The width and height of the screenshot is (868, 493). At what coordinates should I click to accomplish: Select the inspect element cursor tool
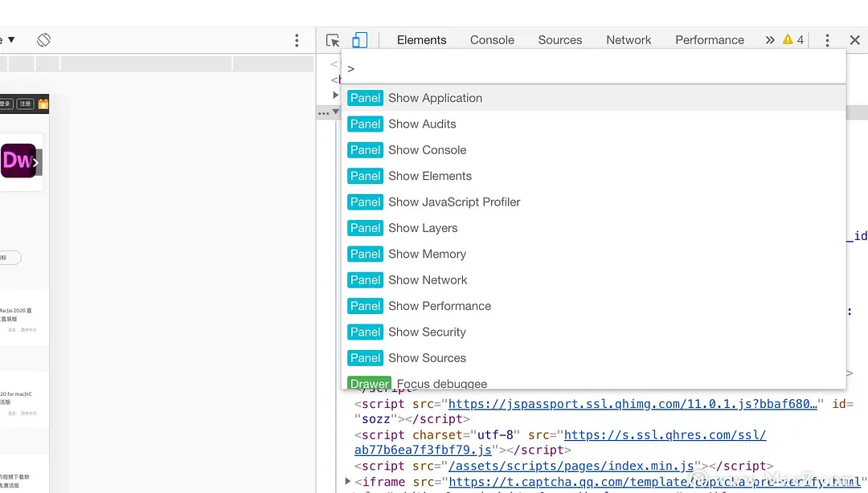click(333, 40)
